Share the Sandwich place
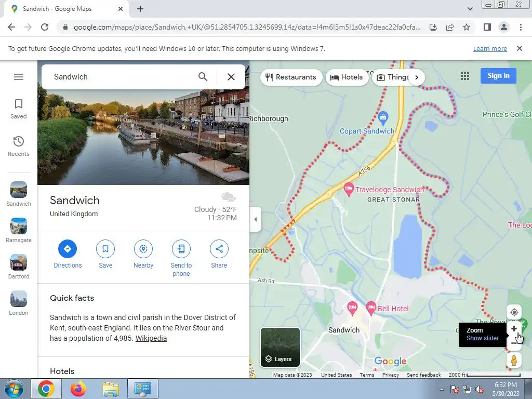Image resolution: width=532 pixels, height=399 pixels. pyautogui.click(x=219, y=254)
